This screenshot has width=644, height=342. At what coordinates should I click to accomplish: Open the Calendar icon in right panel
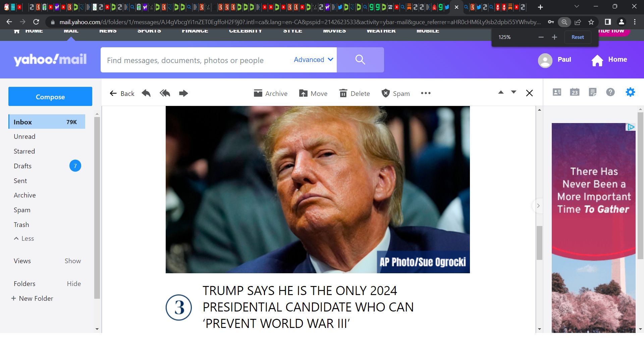click(575, 92)
